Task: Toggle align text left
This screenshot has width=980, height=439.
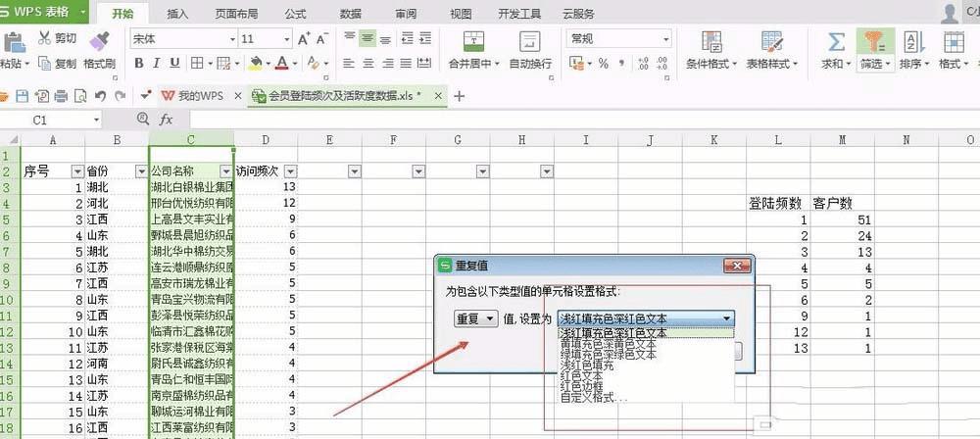Action: [x=350, y=63]
